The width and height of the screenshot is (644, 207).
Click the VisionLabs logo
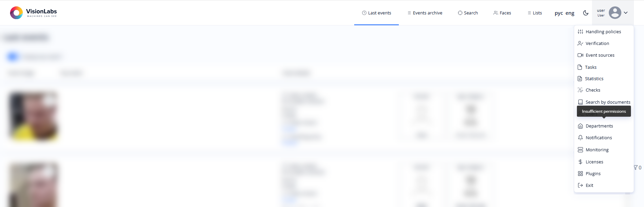point(33,13)
